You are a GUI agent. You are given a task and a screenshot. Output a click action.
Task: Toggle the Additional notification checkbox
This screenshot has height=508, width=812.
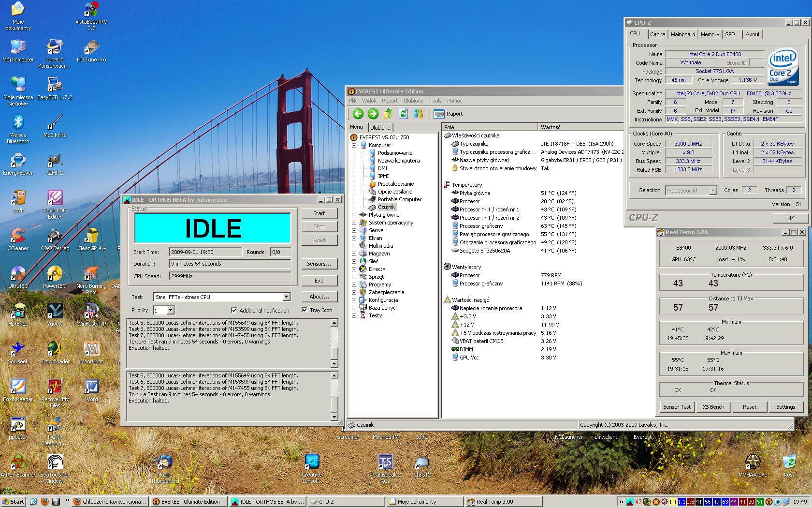(x=234, y=310)
